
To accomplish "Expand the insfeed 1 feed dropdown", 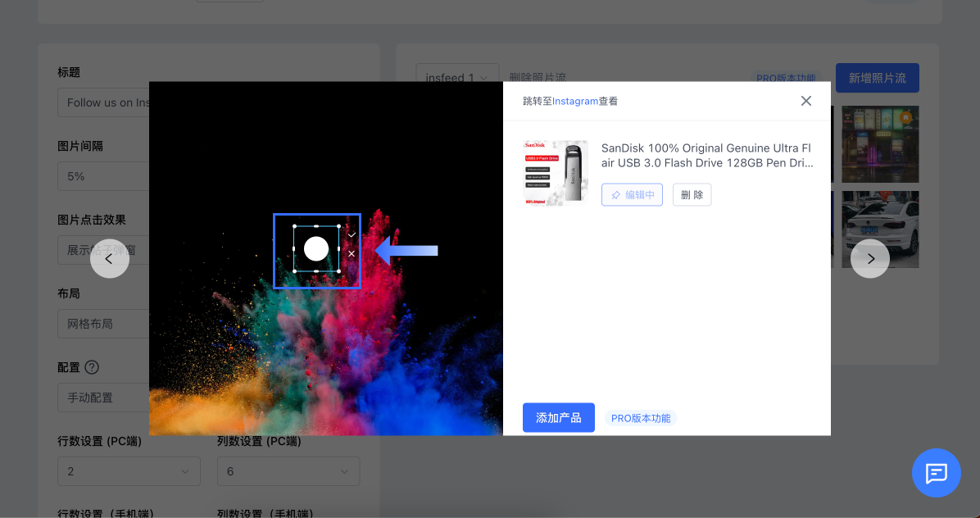I will point(456,78).
